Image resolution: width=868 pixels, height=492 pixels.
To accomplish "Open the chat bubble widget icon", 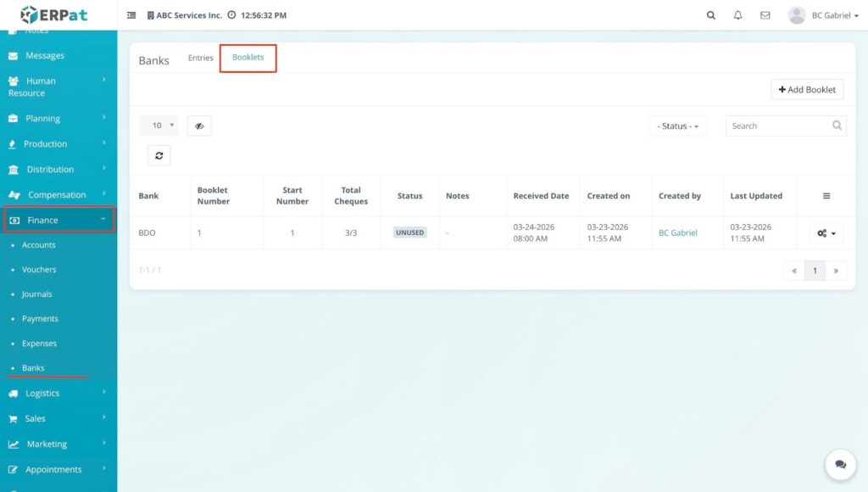I will click(x=840, y=465).
